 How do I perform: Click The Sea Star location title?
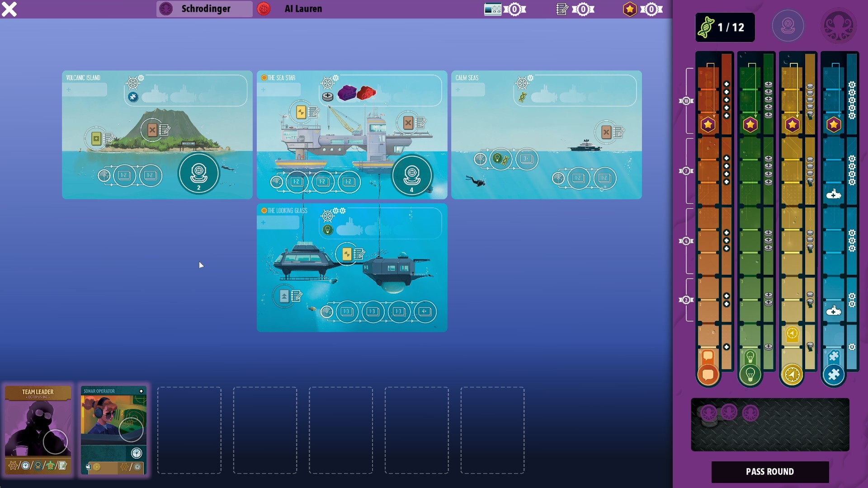[281, 78]
